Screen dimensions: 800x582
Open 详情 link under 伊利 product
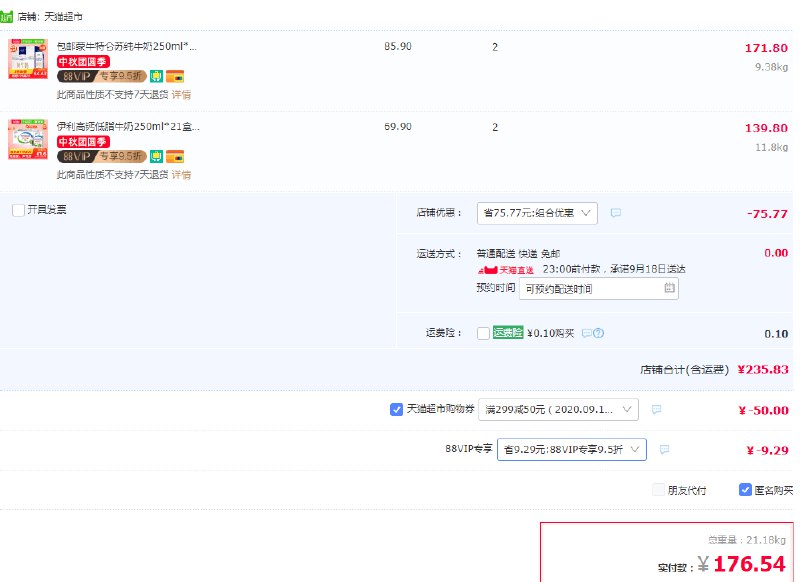[181, 175]
